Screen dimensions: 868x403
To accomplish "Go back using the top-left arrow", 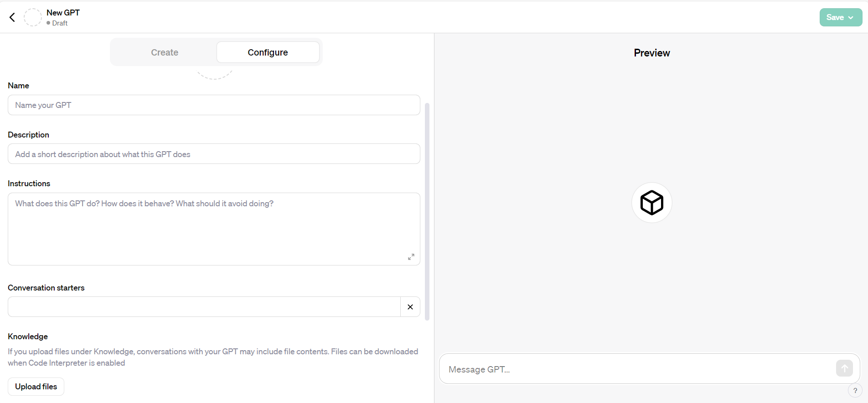I will pos(12,17).
